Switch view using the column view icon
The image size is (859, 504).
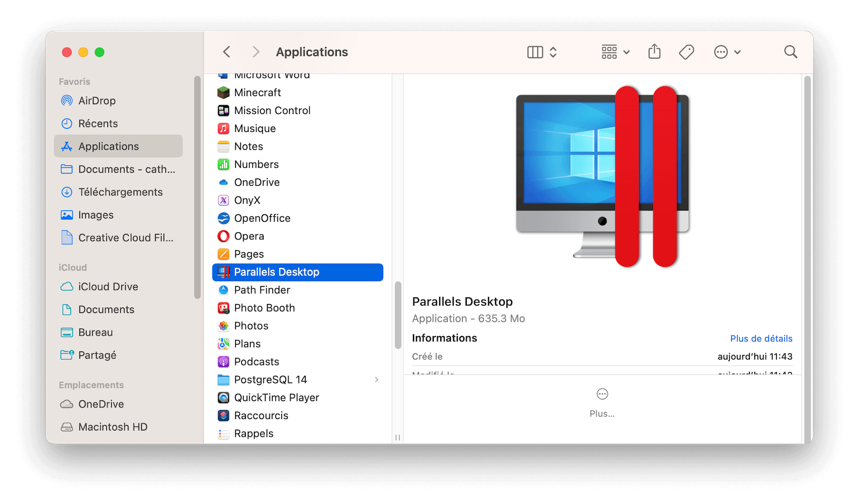click(535, 52)
